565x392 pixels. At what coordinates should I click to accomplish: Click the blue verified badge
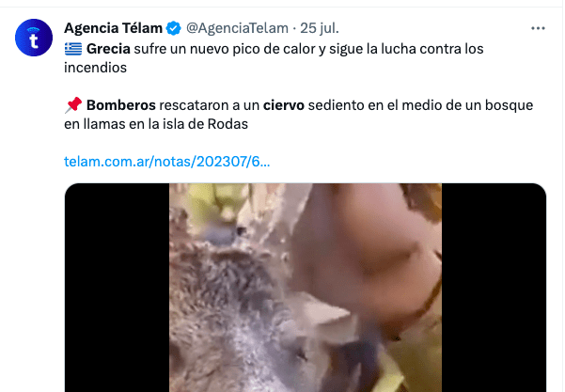[x=173, y=28]
